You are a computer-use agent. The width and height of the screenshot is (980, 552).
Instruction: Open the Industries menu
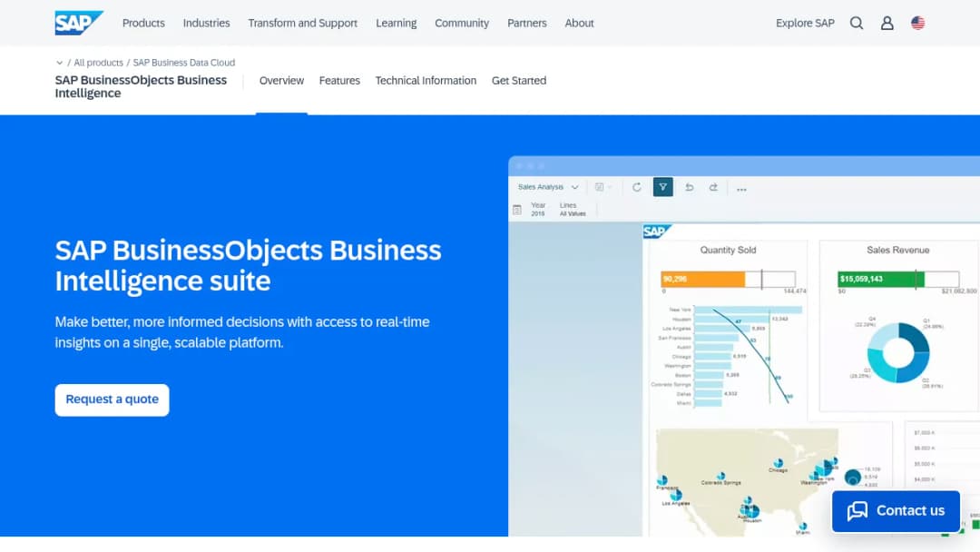206,23
